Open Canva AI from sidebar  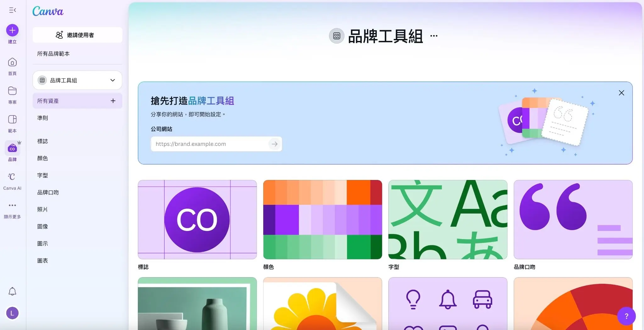coord(12,177)
